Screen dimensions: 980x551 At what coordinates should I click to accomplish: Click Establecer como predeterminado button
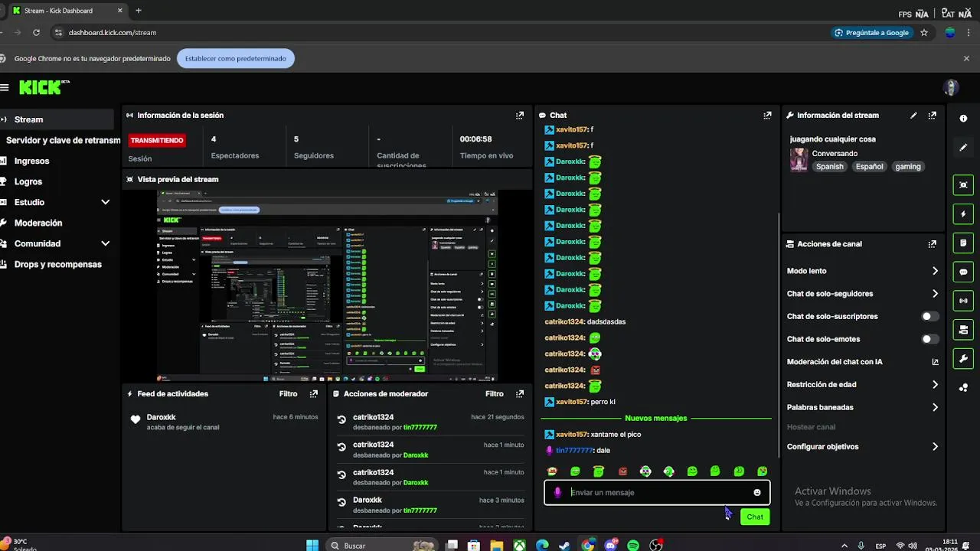235,58
